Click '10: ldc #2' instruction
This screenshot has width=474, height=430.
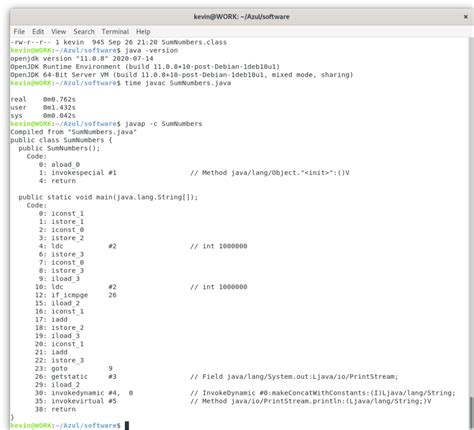pos(76,287)
